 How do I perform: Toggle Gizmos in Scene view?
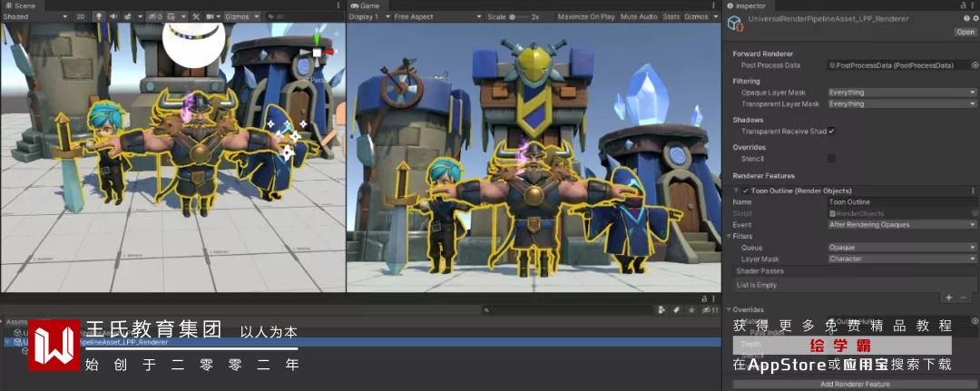[x=236, y=17]
